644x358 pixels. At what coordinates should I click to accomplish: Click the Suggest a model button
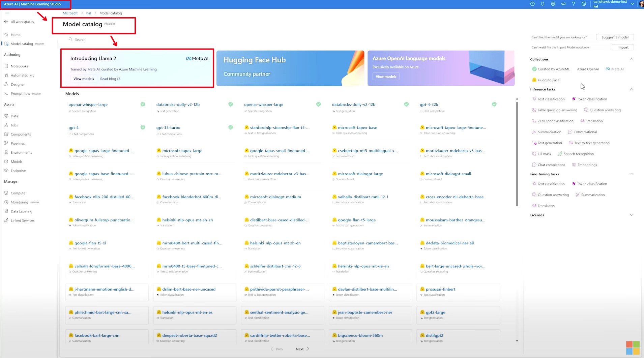(x=615, y=37)
